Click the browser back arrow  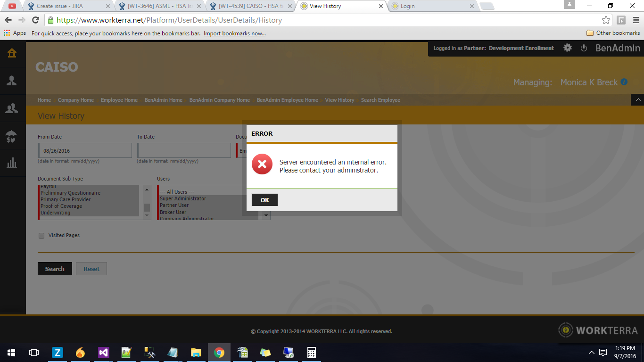coord(8,20)
